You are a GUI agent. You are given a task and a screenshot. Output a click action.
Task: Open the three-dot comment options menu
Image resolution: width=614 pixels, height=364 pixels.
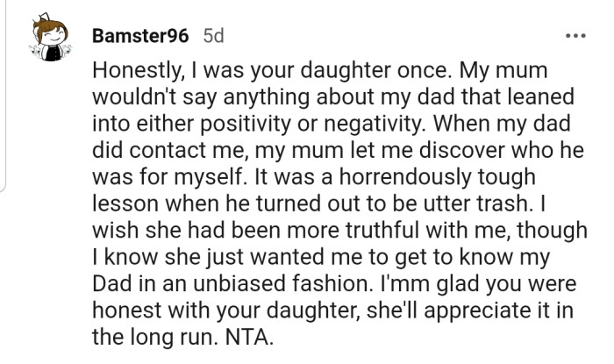575,39
